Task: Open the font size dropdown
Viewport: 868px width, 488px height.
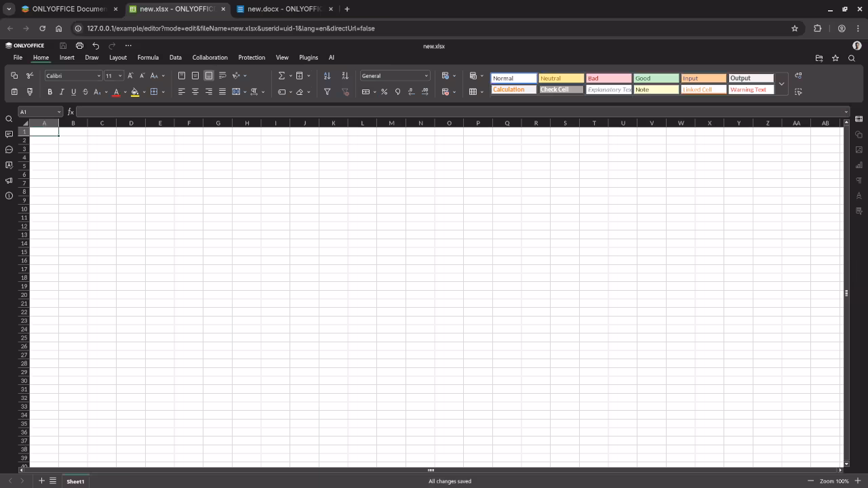Action: [x=120, y=75]
